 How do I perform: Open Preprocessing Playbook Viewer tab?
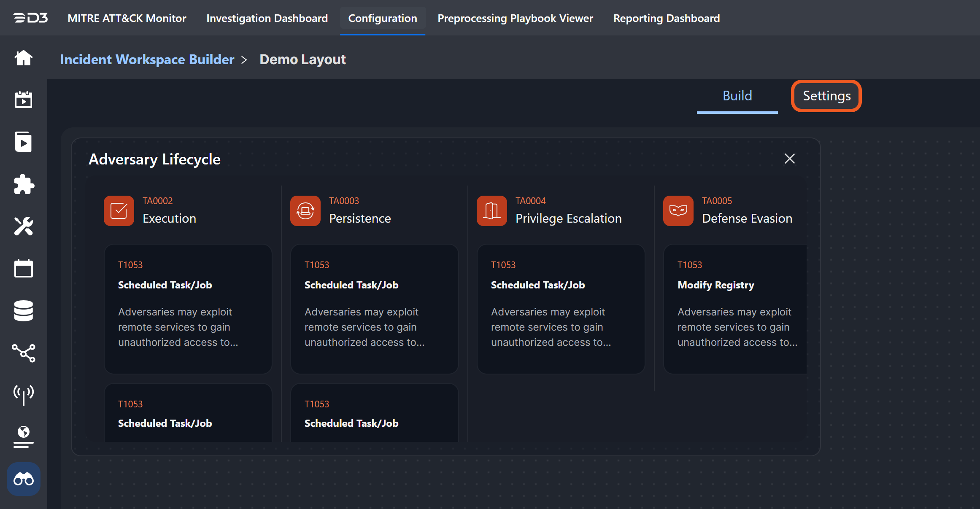[515, 18]
